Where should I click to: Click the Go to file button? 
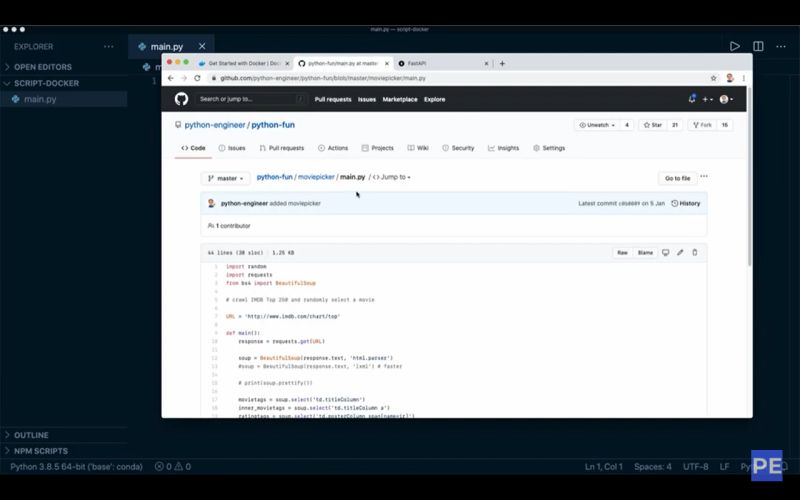tap(677, 178)
